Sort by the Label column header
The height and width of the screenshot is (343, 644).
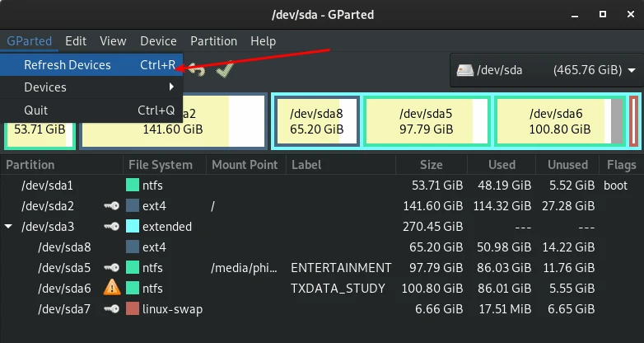(341, 165)
